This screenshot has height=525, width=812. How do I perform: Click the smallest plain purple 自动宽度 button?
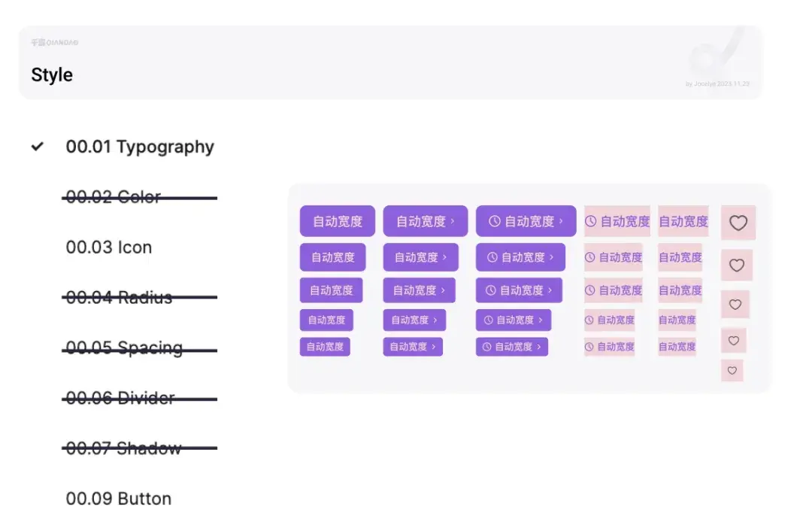coord(325,347)
